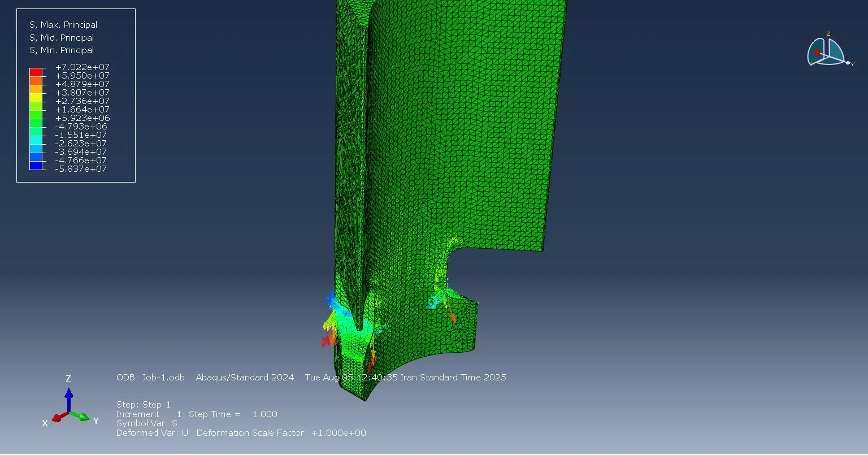Screen dimensions: 868x455
Task: Click the Z axis label on view compass
Action: coord(828,34)
